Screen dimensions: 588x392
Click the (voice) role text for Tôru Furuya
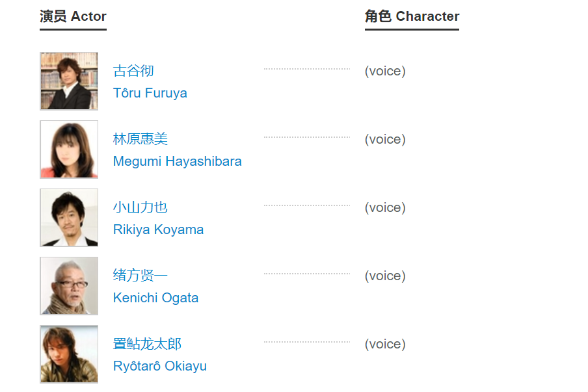[x=385, y=72]
